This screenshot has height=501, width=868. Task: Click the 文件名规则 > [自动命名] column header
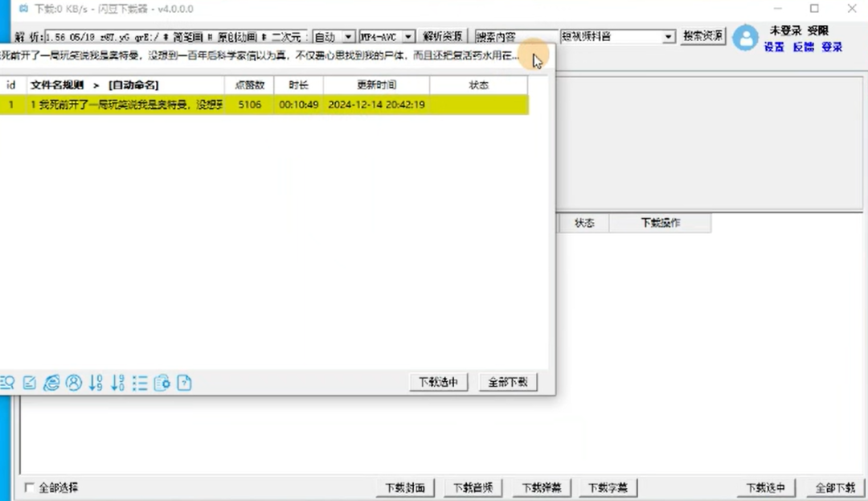(125, 85)
